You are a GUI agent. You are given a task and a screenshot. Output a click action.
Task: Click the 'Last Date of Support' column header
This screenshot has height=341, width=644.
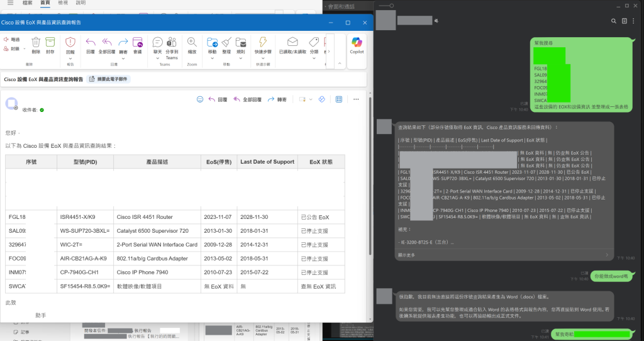267,162
